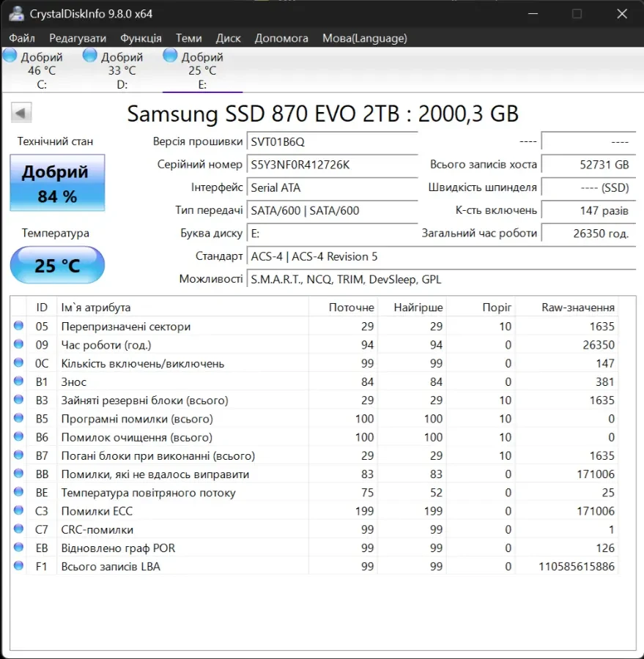644x659 pixels.
Task: Click the CrystalDiskInfo app icon in title bar
Action: (17, 13)
